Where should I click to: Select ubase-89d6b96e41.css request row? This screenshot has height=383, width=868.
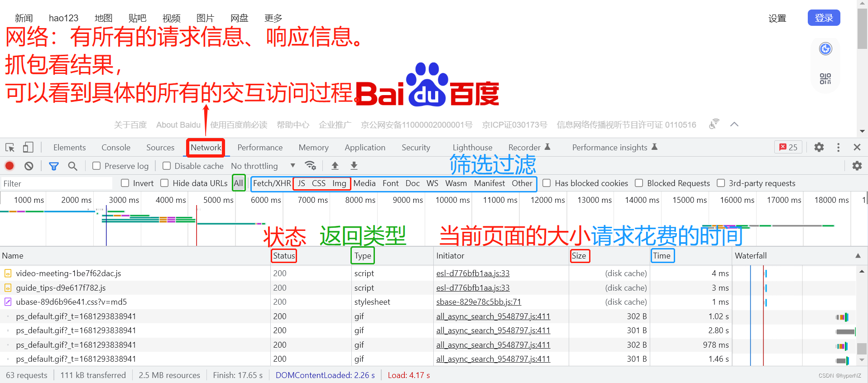point(136,302)
